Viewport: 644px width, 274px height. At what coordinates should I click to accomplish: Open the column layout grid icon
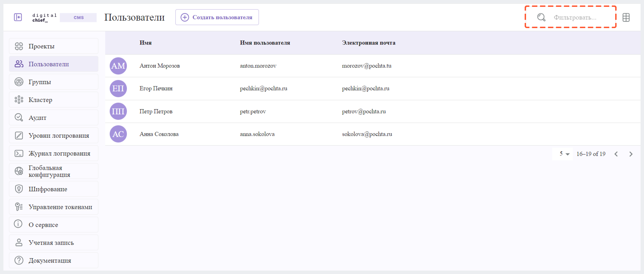click(x=626, y=17)
